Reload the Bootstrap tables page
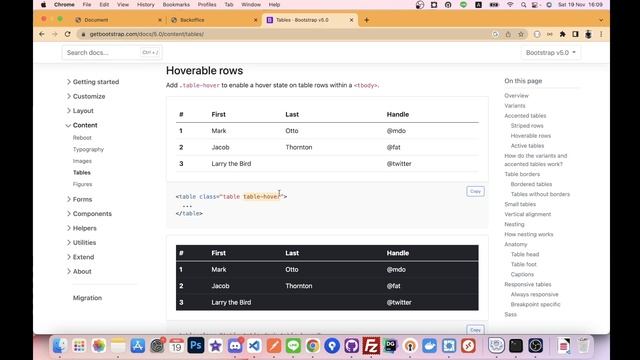The image size is (640, 360). pyautogui.click(x=68, y=34)
